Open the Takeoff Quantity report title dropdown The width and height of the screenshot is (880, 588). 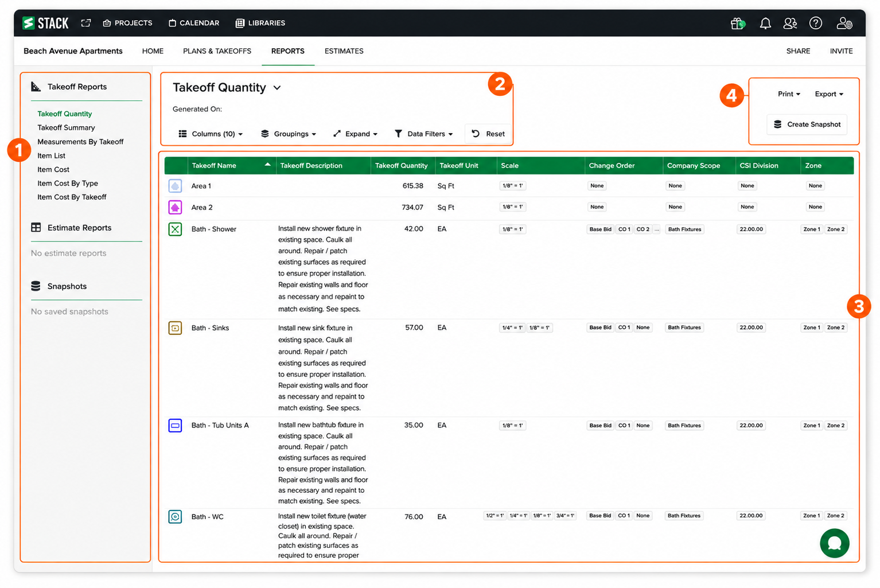tap(277, 88)
